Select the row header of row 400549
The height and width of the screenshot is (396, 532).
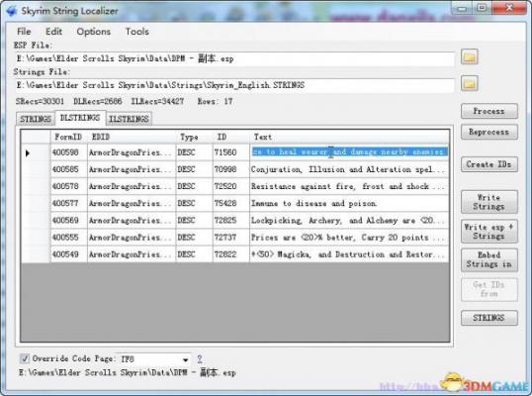(36, 254)
